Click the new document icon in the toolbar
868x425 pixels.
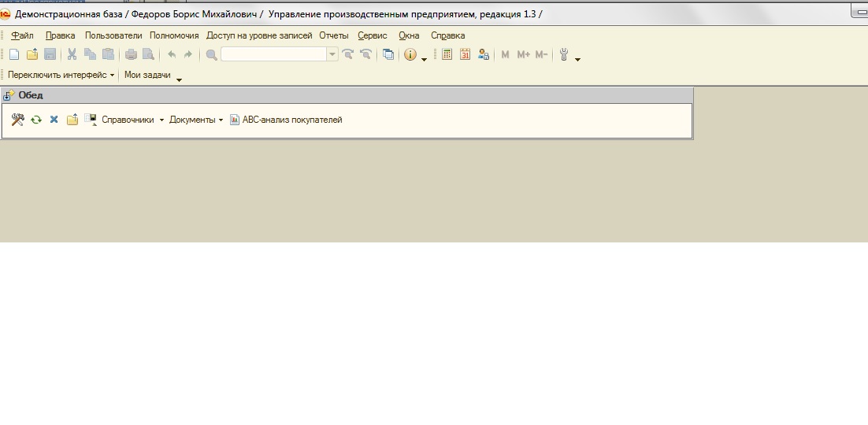pos(14,54)
